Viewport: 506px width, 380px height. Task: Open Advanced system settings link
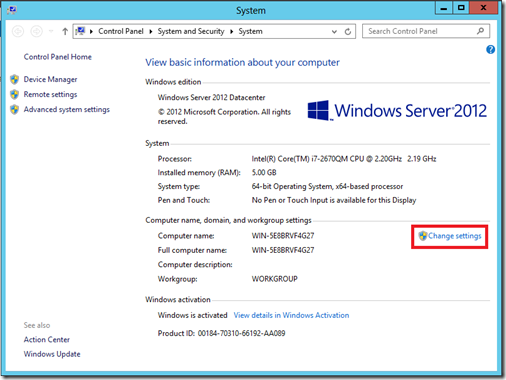click(67, 109)
